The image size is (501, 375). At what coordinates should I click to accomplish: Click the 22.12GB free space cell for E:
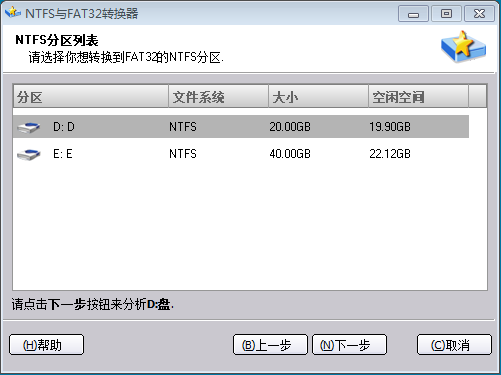pos(390,154)
